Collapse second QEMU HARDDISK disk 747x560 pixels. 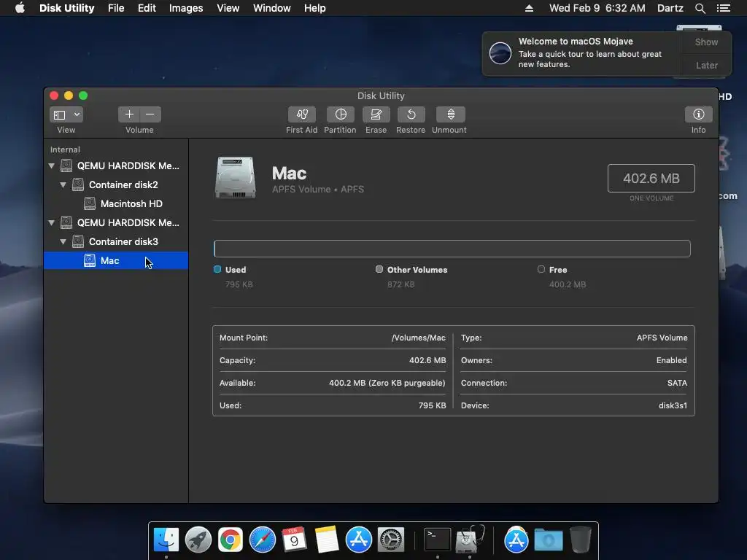(52, 222)
